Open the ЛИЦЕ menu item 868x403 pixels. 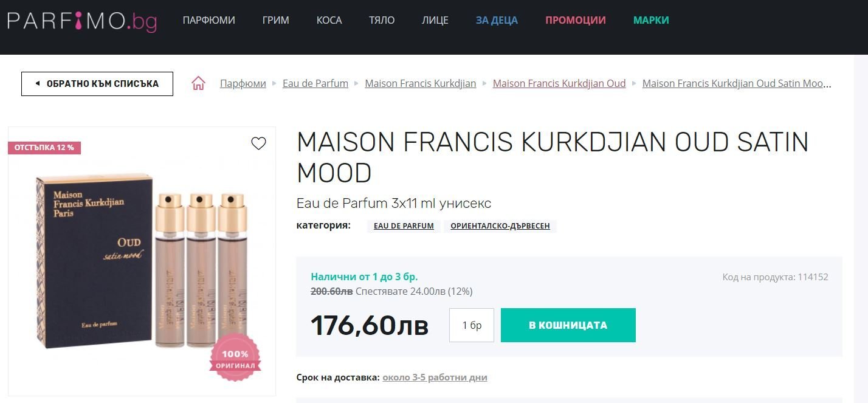click(x=435, y=20)
